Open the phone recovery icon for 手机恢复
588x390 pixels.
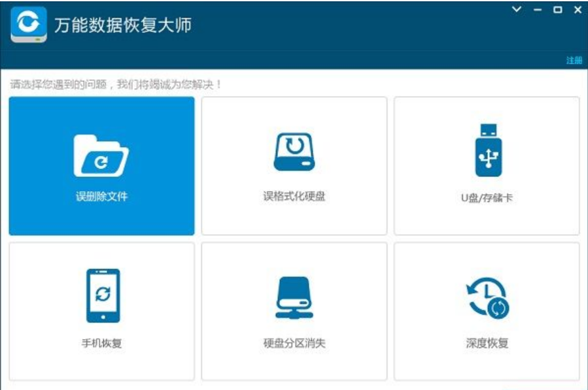103,295
